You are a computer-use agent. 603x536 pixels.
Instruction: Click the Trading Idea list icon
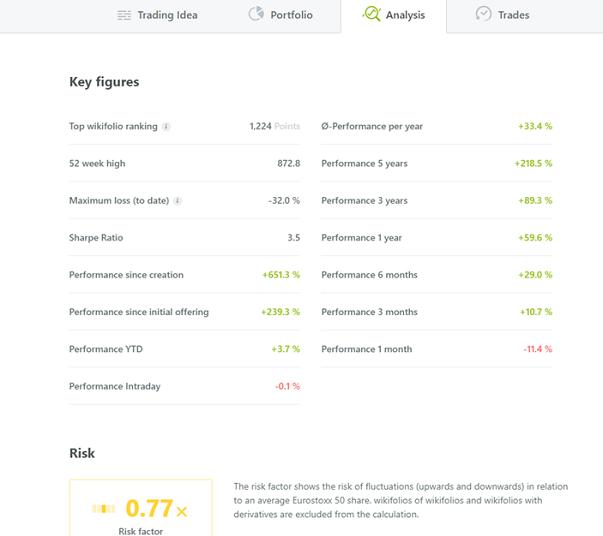pyautogui.click(x=124, y=15)
